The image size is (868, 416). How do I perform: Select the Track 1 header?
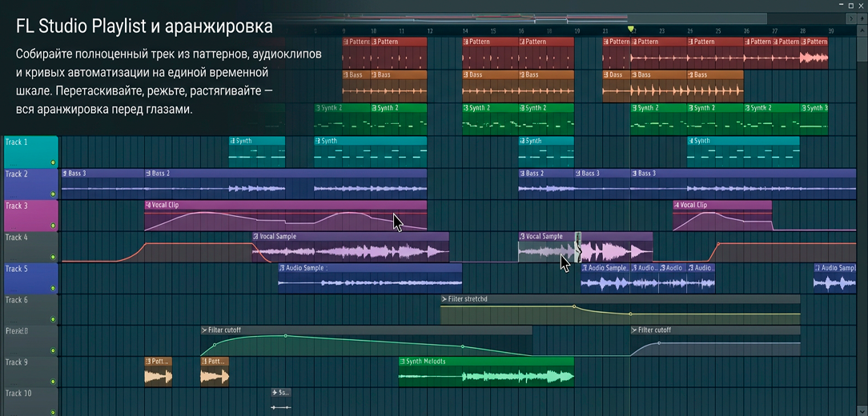(x=31, y=152)
